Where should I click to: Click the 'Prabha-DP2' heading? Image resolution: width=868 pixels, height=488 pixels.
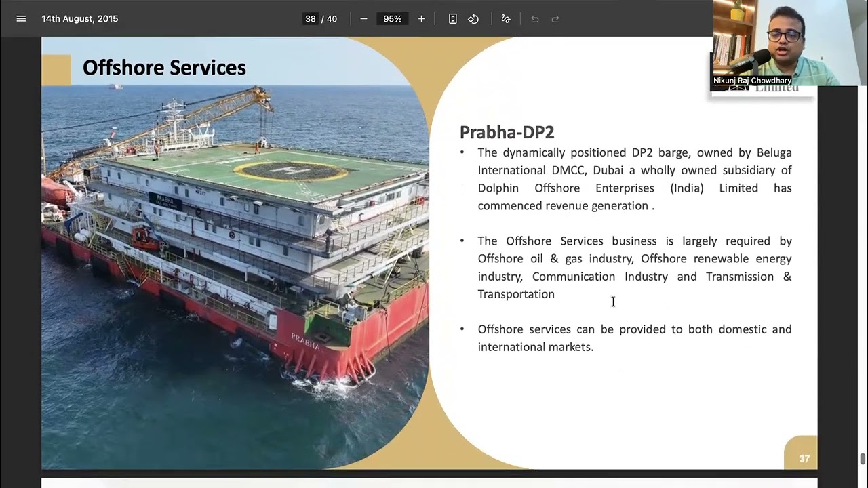[507, 132]
